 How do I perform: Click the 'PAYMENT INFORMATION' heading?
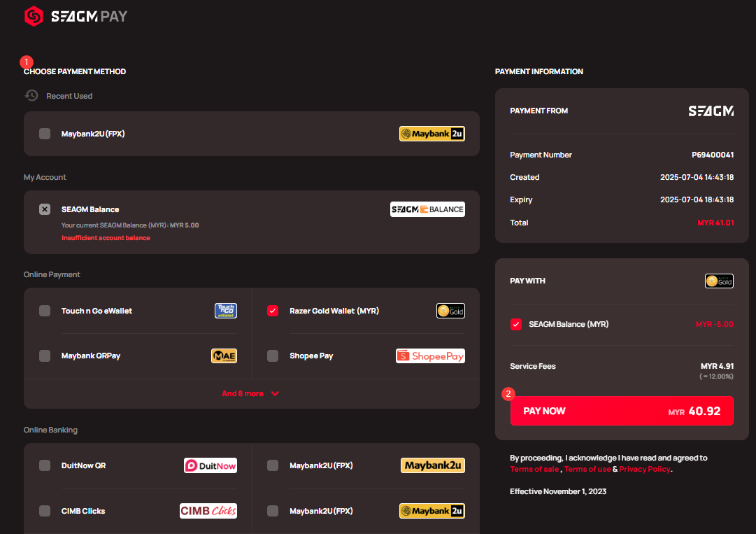click(x=539, y=71)
